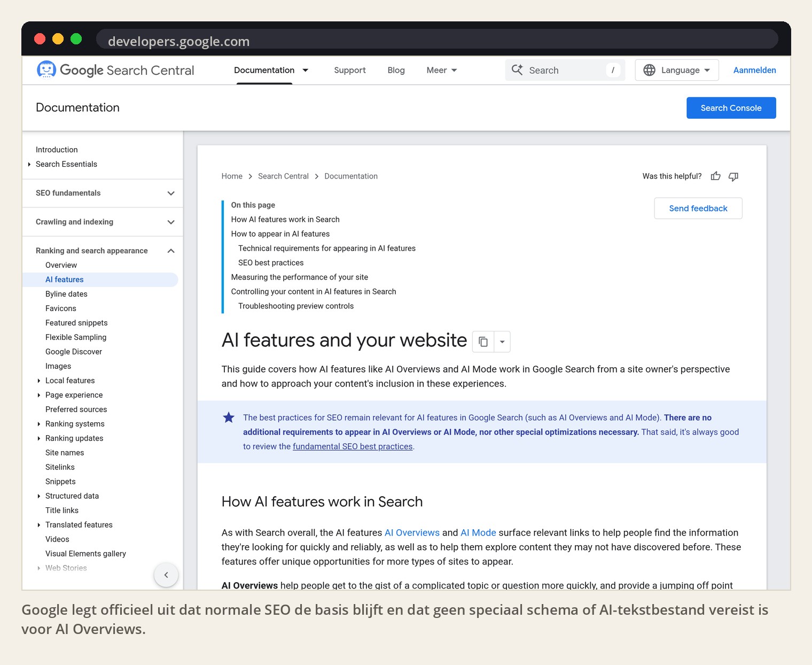The width and height of the screenshot is (812, 665).
Task: Click the Search Central breadcrumb
Action: click(x=283, y=176)
